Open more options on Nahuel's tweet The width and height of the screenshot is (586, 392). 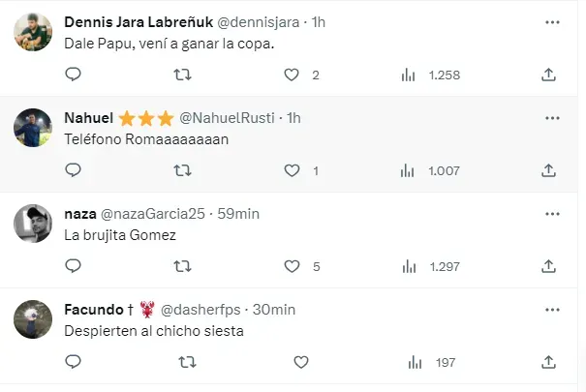point(552,117)
